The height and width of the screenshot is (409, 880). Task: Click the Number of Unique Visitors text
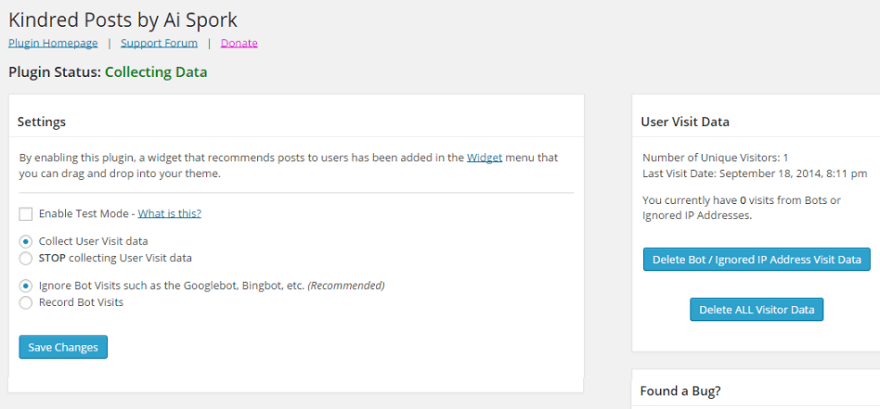click(715, 158)
